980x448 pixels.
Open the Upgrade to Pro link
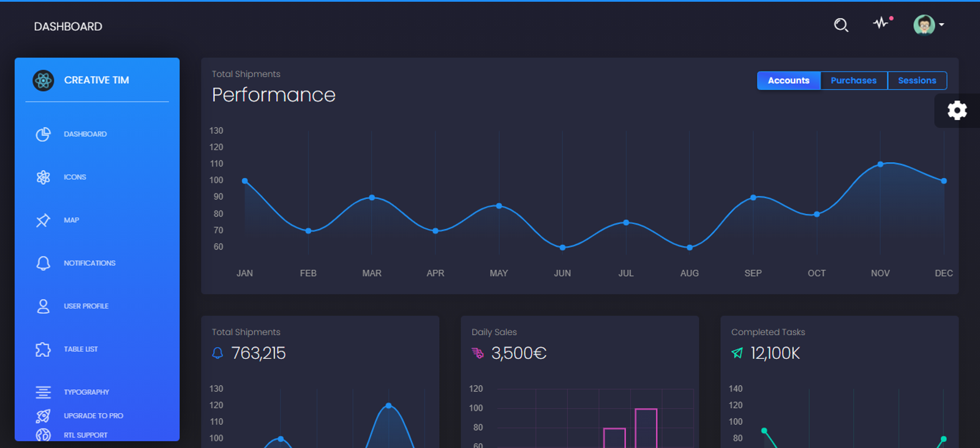pos(94,416)
